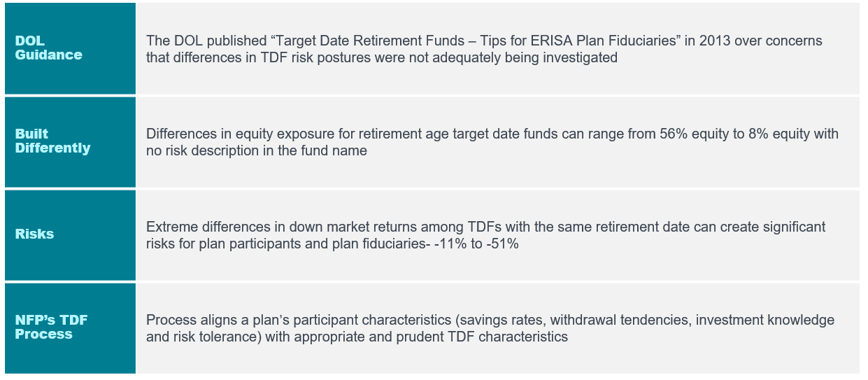Viewport: 868px width, 380px height.
Task: Click "ERISA Plan Fiduciaries" in the title
Action: [574, 41]
